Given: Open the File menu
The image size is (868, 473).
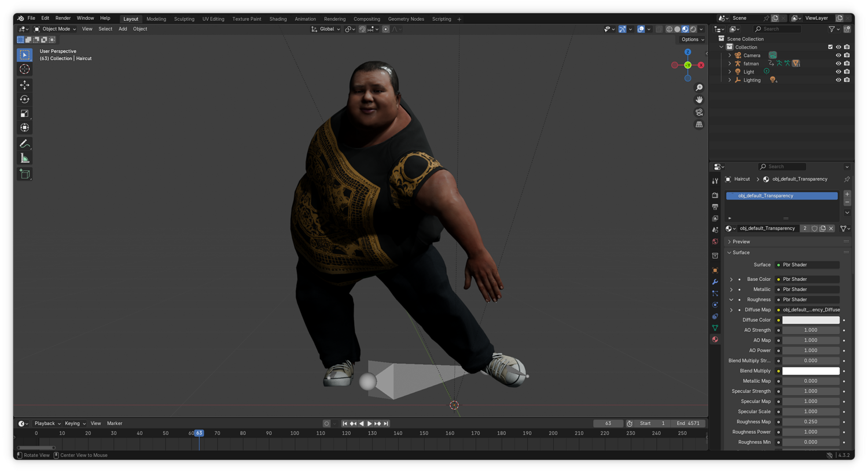Looking at the screenshot, I should (x=31, y=19).
